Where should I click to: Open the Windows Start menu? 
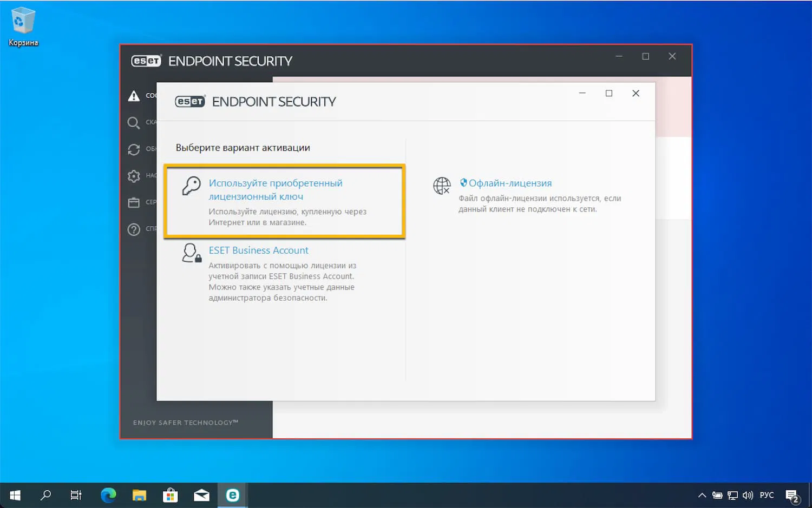pos(14,494)
